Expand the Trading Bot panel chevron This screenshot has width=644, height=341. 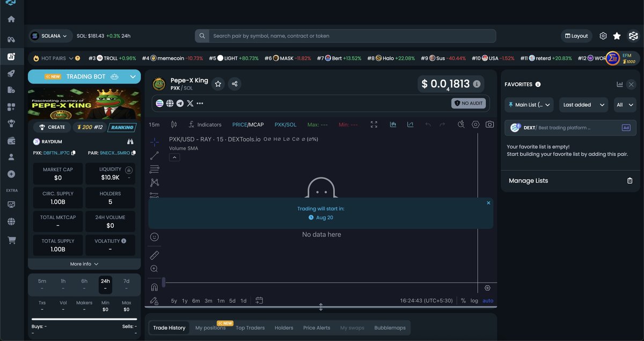(x=133, y=77)
